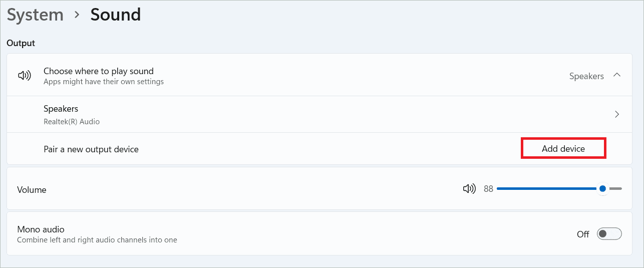Image resolution: width=644 pixels, height=268 pixels.
Task: Toggle the Mono audio switch
Action: tap(609, 234)
